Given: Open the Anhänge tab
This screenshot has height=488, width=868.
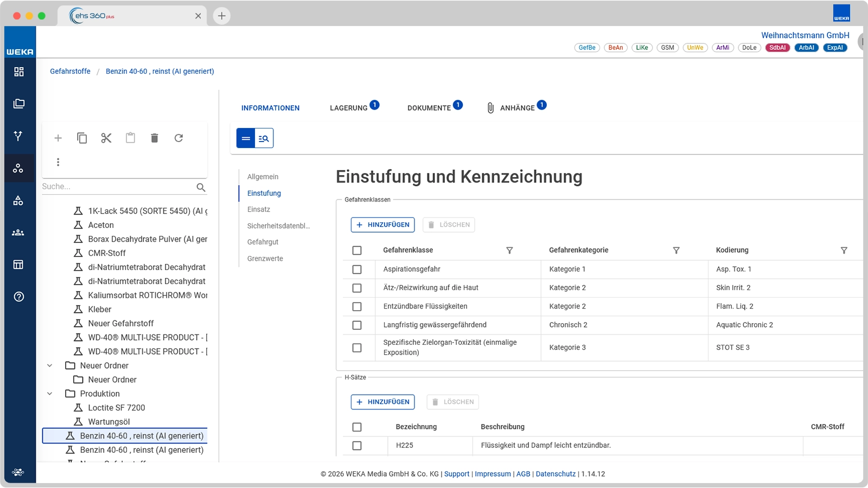Looking at the screenshot, I should pos(517,108).
